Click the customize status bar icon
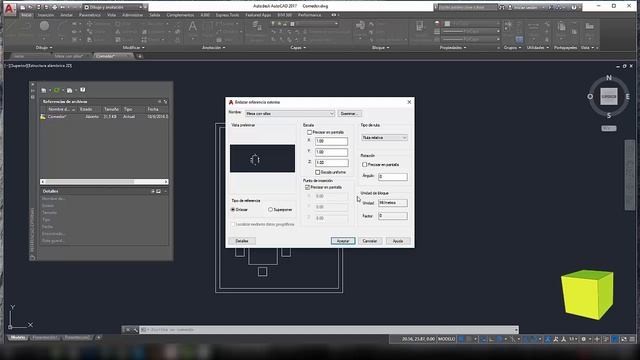Screen dimensions: 640x360 pos(632,339)
